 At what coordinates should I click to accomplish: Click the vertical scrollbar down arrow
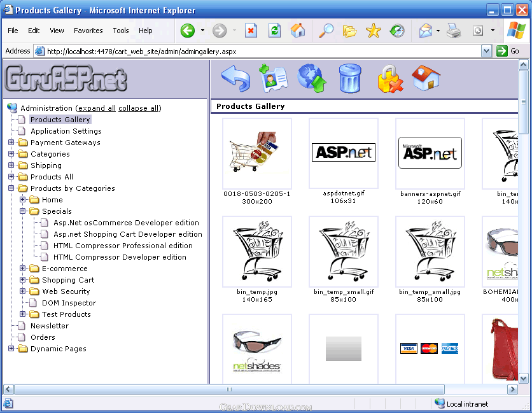click(x=523, y=378)
